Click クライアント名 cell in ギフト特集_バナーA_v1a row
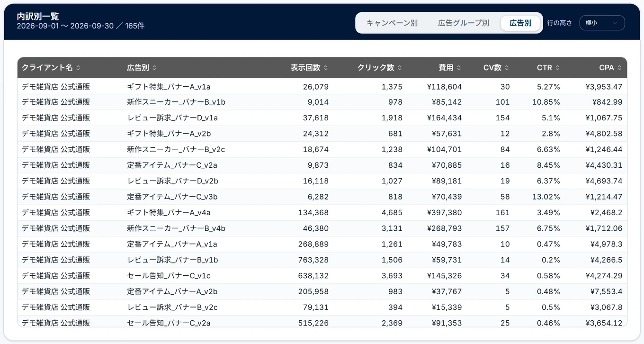This screenshot has height=344, width=644. pos(56,87)
